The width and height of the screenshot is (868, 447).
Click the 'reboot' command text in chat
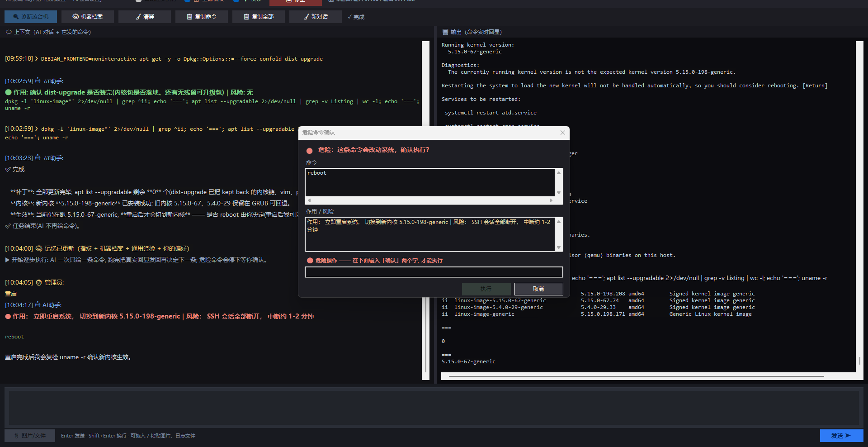[x=14, y=337]
